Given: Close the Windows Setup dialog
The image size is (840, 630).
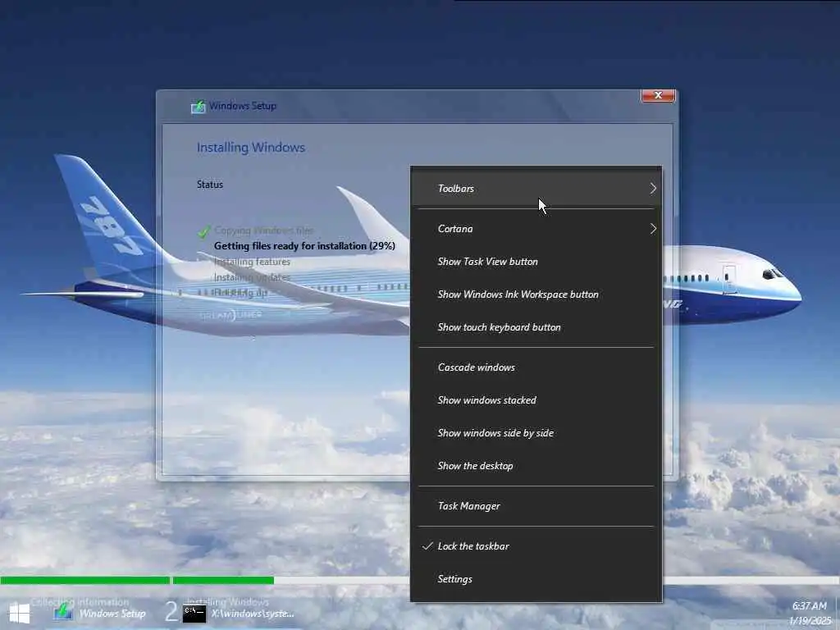Looking at the screenshot, I should [x=658, y=95].
